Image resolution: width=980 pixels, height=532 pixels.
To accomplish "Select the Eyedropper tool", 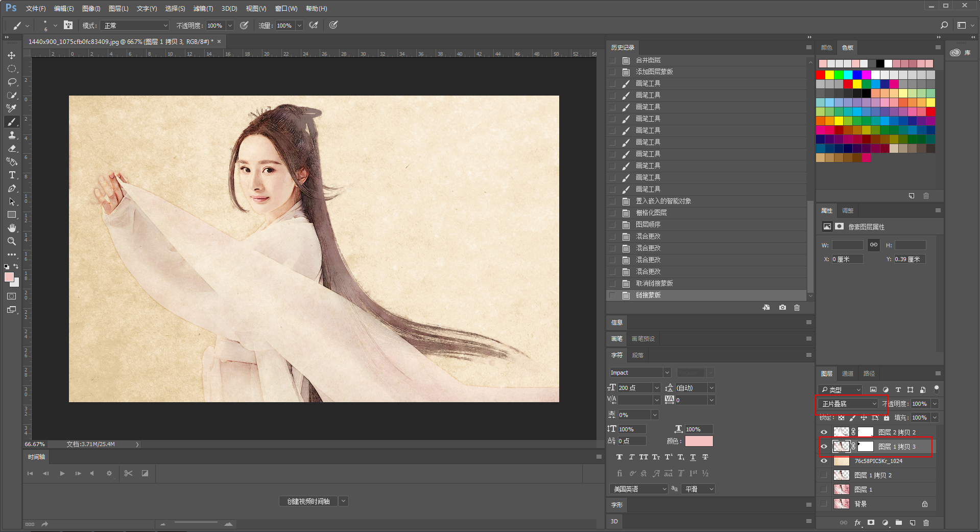I will click(x=12, y=108).
